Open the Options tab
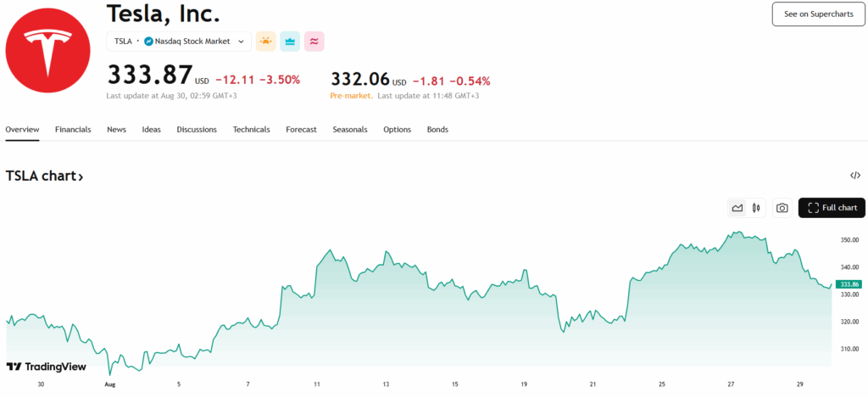This screenshot has width=868, height=398. (397, 130)
